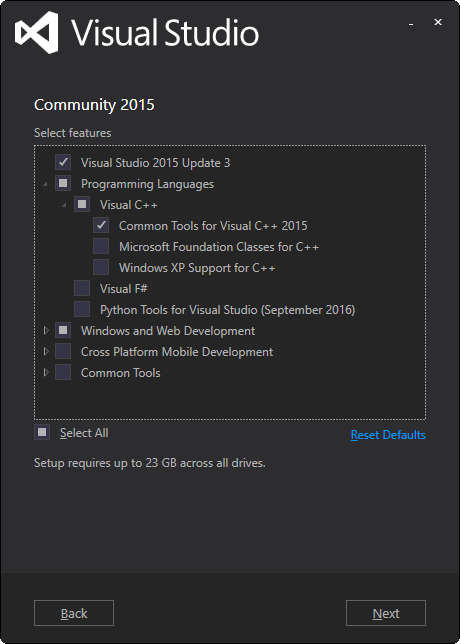The image size is (460, 644).
Task: Go back with the Back button
Action: (74, 613)
